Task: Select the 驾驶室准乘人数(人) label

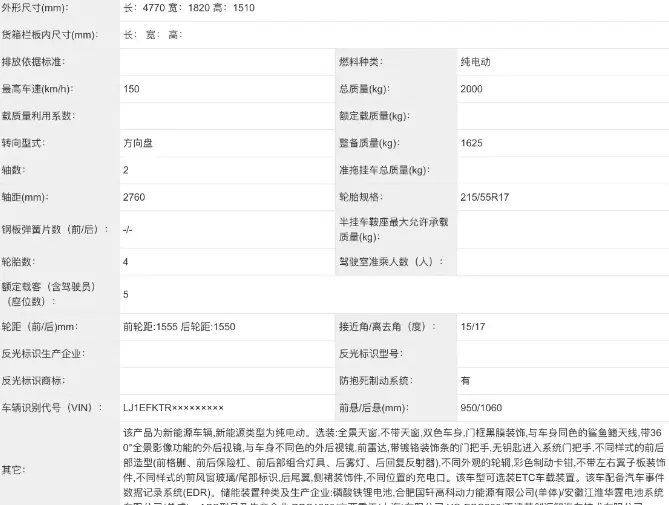Action: pos(392,262)
